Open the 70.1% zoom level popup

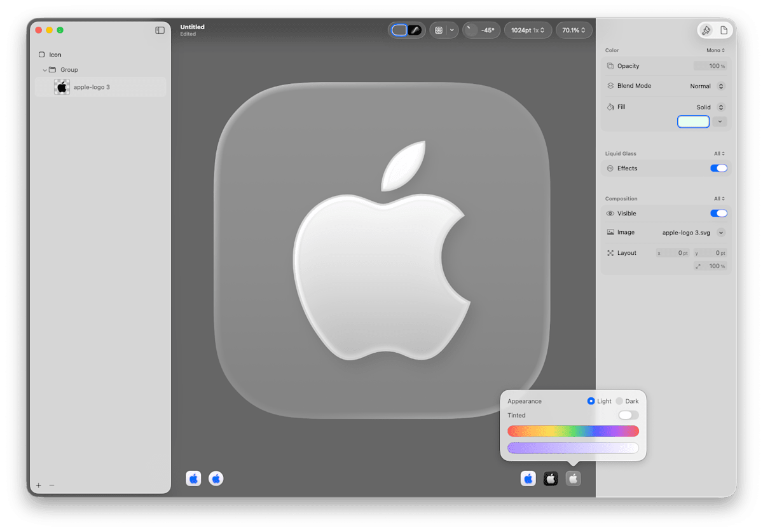tap(574, 30)
